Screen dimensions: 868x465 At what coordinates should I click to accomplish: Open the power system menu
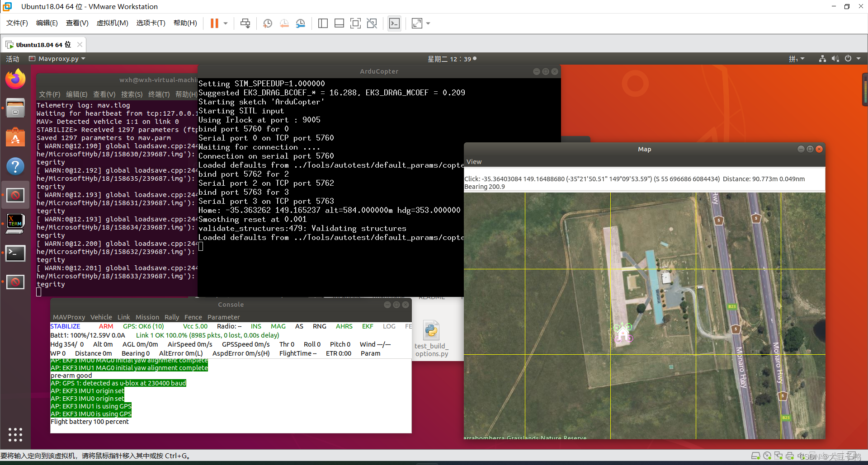[x=852, y=59]
